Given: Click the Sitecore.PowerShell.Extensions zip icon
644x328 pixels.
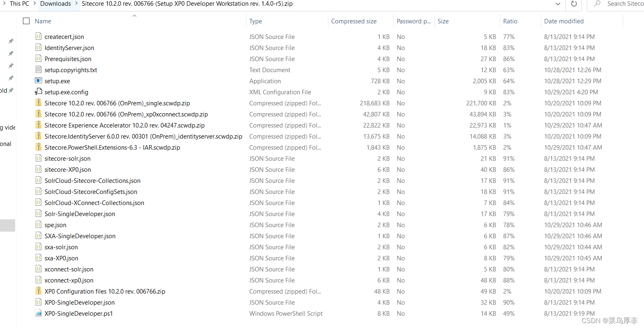Looking at the screenshot, I should tap(38, 147).
